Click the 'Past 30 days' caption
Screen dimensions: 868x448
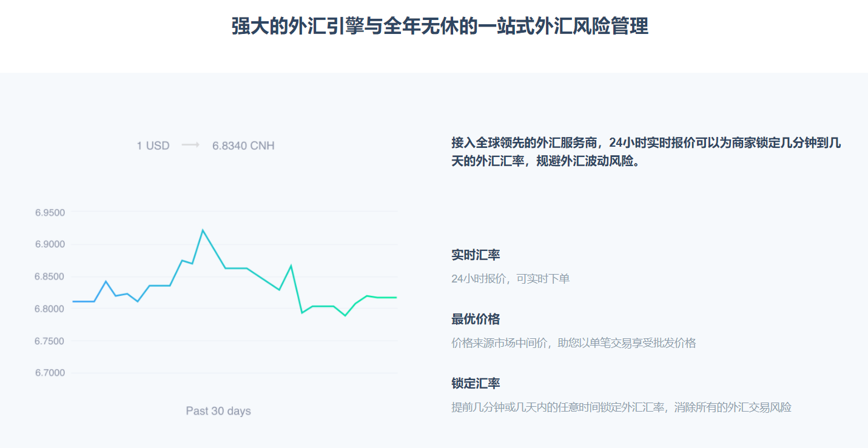click(218, 411)
